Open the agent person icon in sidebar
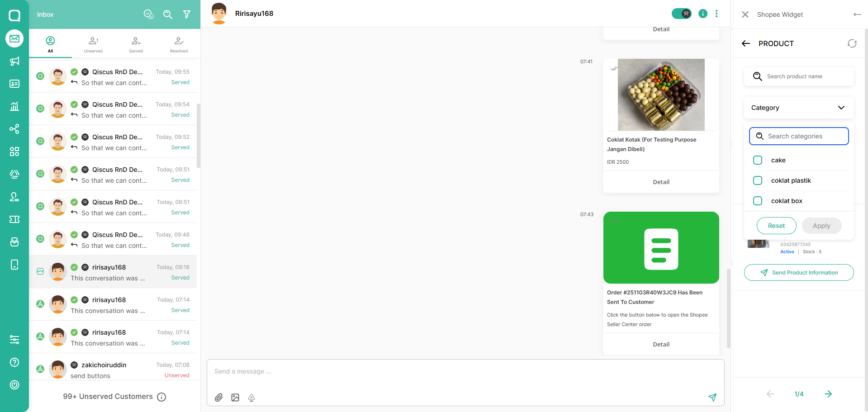The height and width of the screenshot is (412, 868). coord(14,197)
